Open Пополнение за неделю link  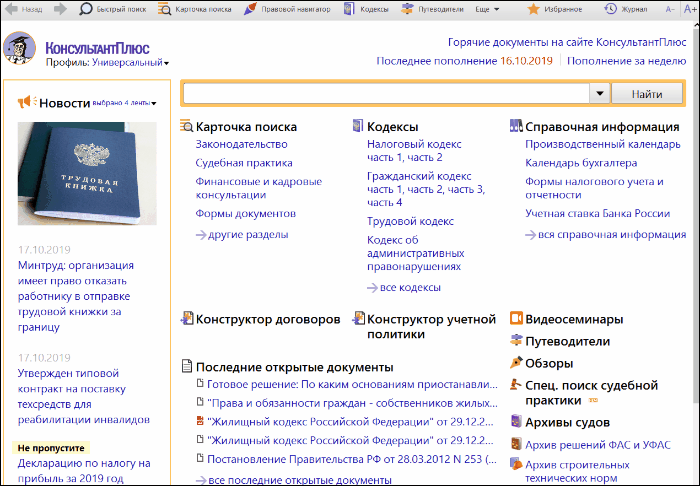pos(626,61)
